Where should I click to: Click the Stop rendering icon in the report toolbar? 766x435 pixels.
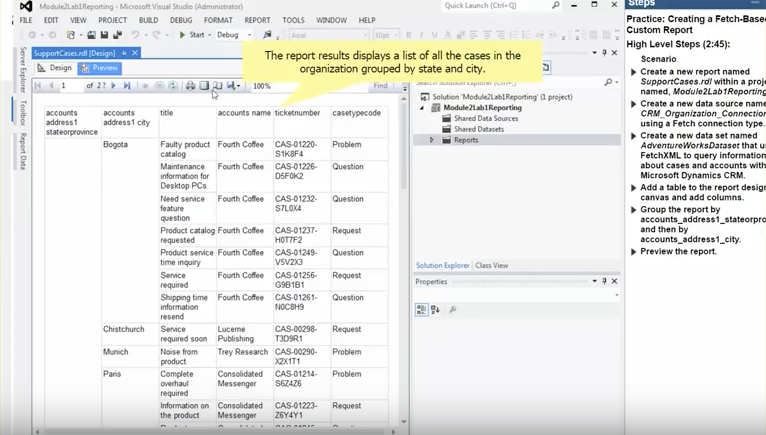coord(159,86)
